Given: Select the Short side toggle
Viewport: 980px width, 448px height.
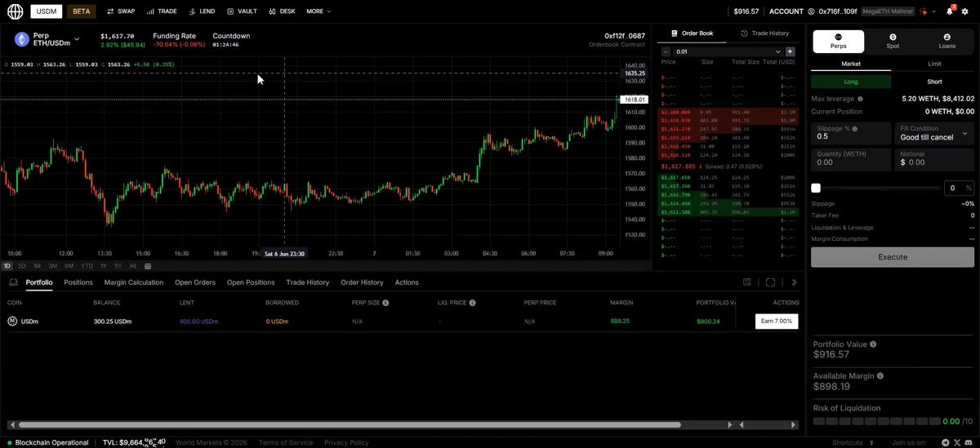Looking at the screenshot, I should pos(934,82).
